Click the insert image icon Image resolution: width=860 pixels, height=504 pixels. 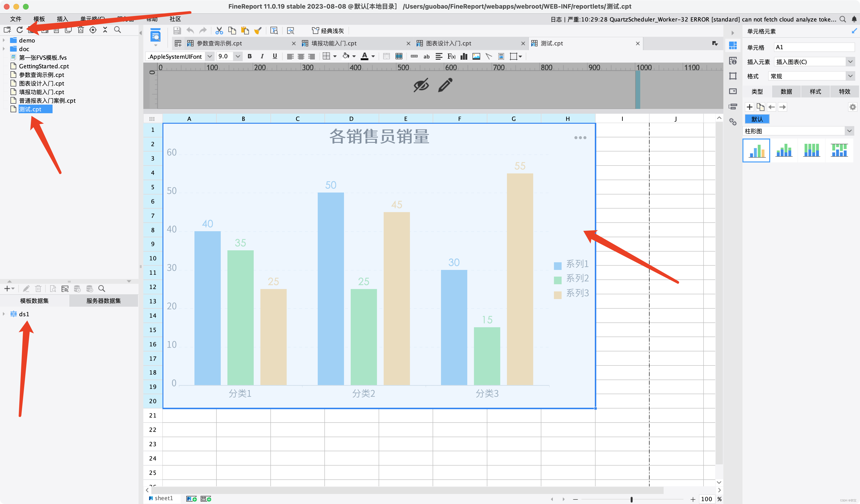click(476, 56)
